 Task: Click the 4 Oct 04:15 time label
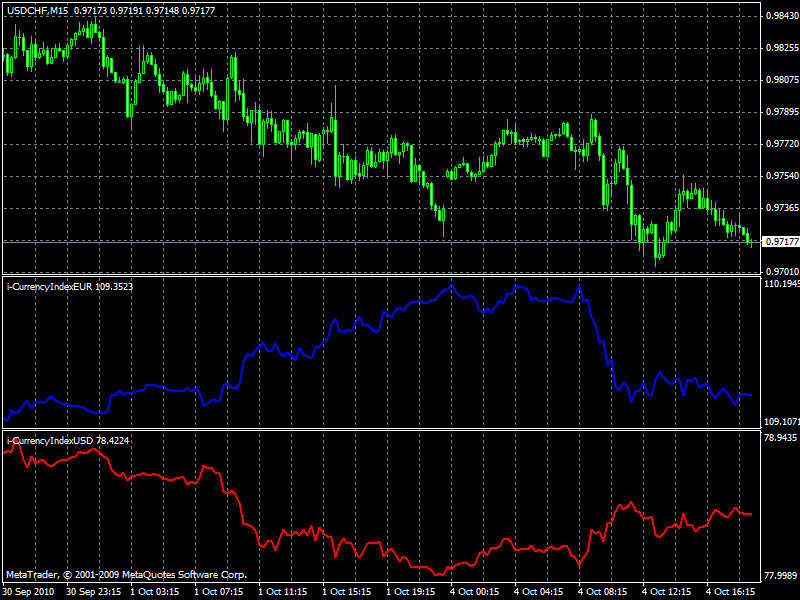click(x=538, y=592)
